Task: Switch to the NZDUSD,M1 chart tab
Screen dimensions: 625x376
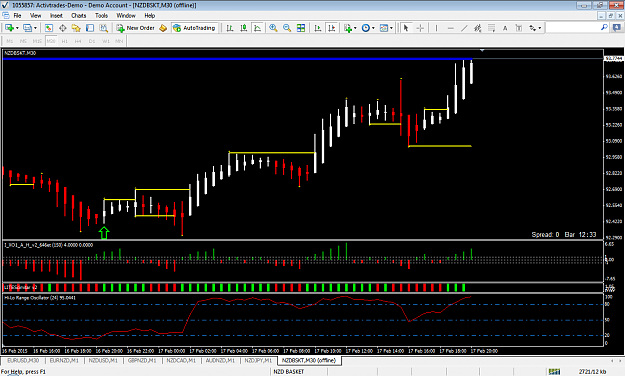Action: (x=103, y=360)
